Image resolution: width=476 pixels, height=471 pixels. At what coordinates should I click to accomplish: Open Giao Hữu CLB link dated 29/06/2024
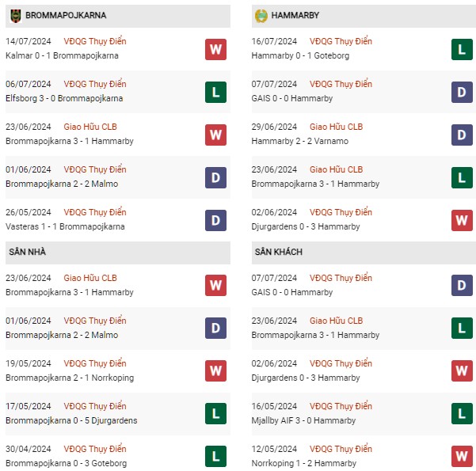336,127
